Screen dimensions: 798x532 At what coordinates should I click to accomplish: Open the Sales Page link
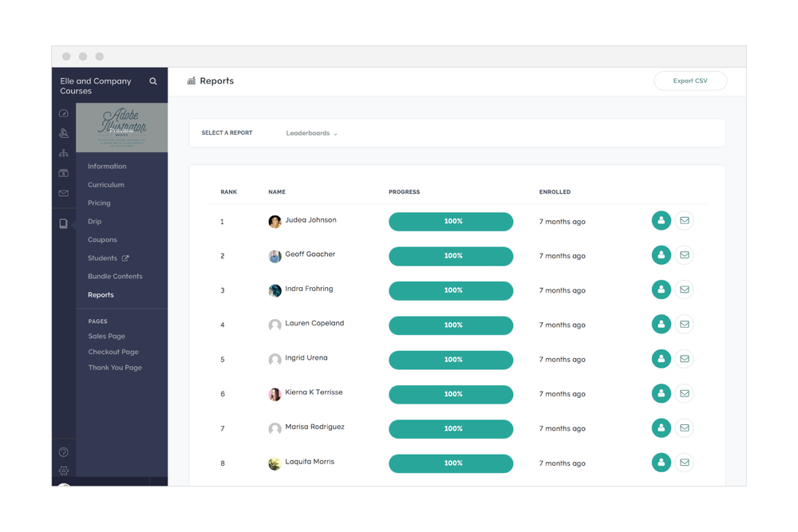[106, 337]
